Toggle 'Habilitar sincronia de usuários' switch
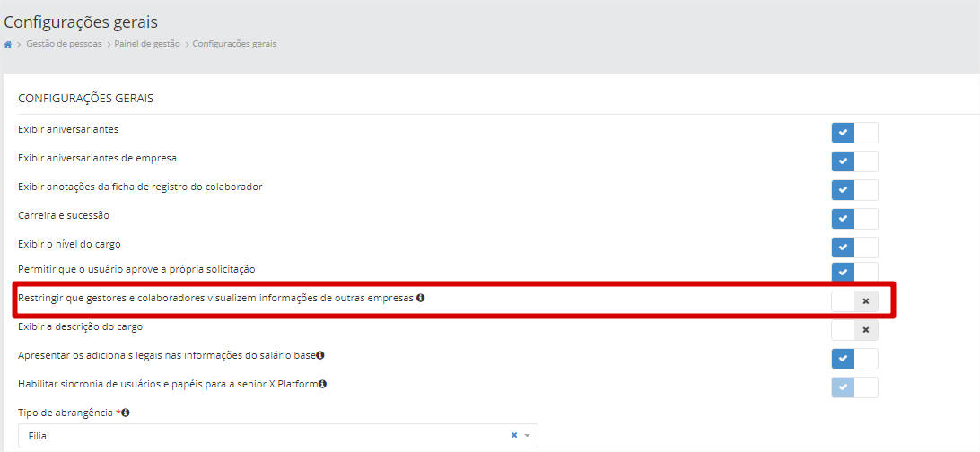The width and height of the screenshot is (980, 452). pyautogui.click(x=854, y=387)
